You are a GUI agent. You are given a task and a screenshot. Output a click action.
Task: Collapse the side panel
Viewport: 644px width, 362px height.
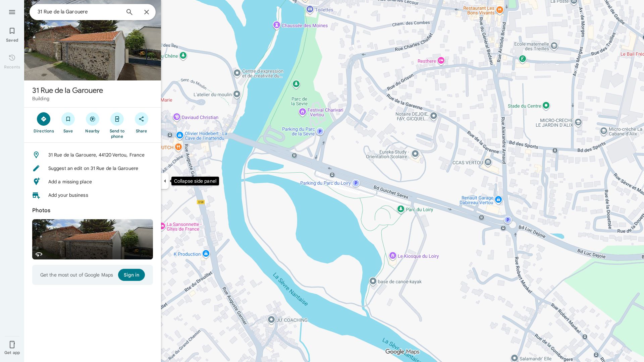click(x=165, y=181)
